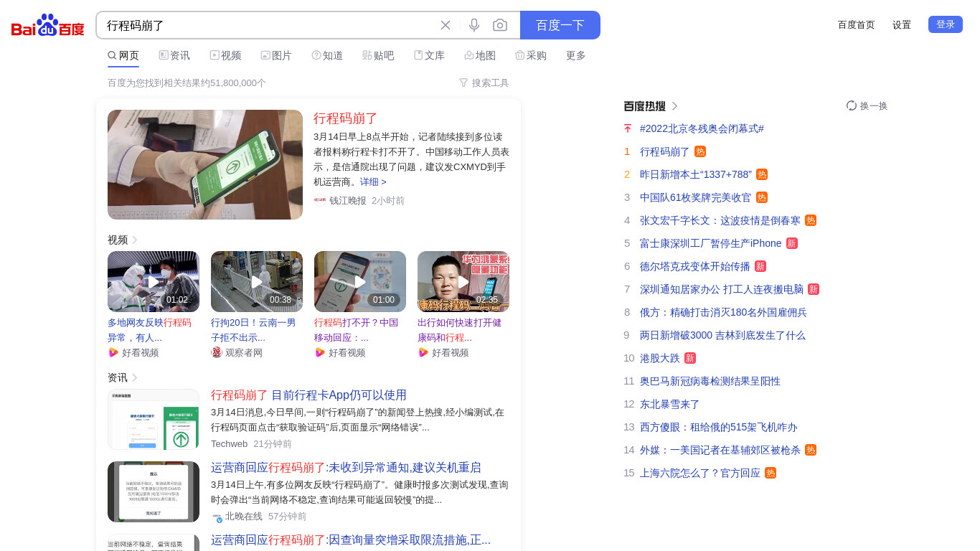The image size is (980, 551).
Task: Click the 登录 button
Action: 946,24
